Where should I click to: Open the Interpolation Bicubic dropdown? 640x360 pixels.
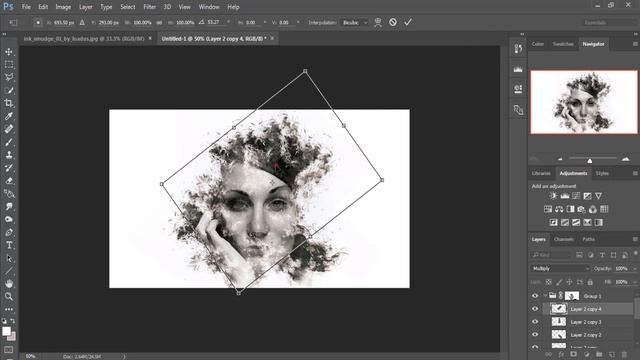tap(354, 23)
